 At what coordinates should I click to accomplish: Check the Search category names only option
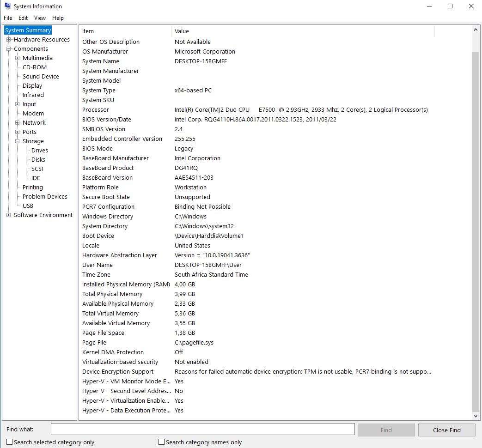(161, 442)
